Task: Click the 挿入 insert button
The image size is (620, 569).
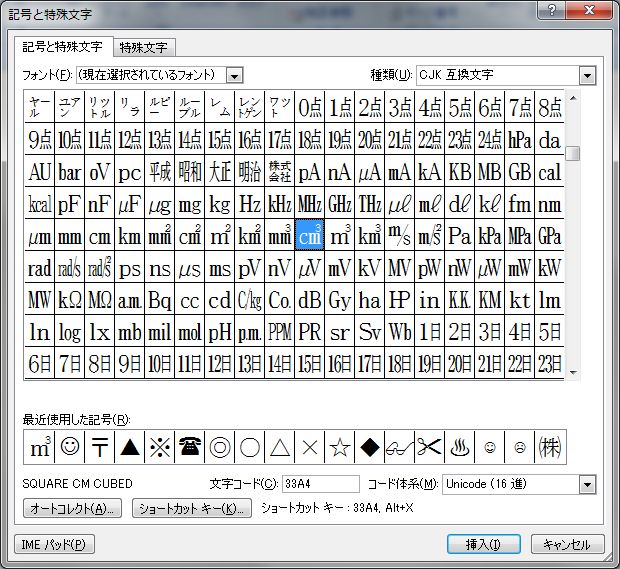Action: coord(483,544)
